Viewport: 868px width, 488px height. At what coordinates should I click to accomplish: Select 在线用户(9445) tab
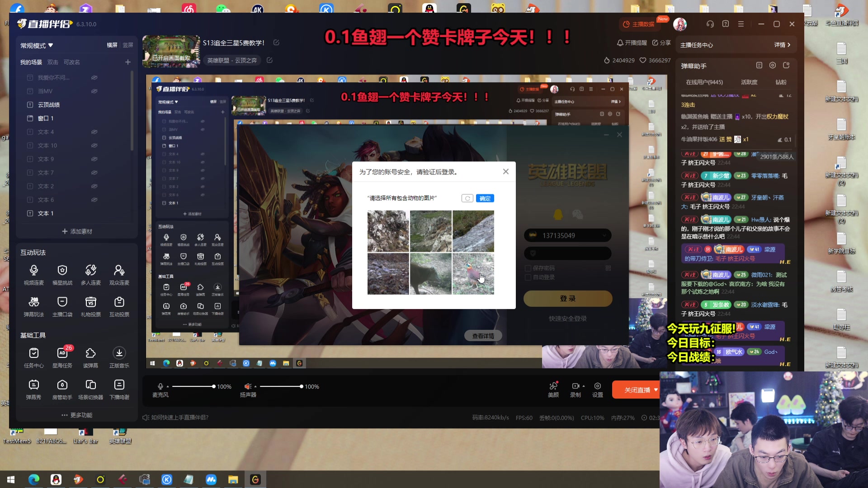pyautogui.click(x=704, y=82)
